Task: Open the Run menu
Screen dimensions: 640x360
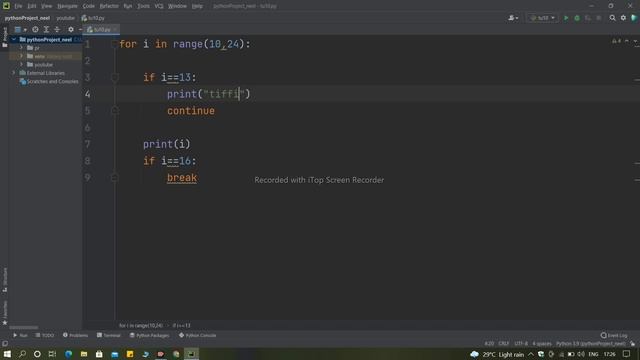Action: coord(128,6)
